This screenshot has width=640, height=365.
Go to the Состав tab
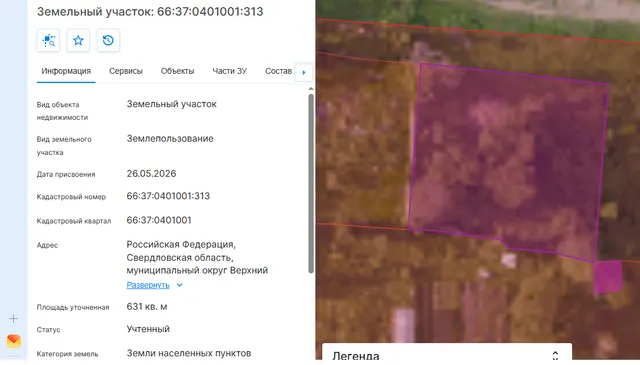click(x=278, y=71)
